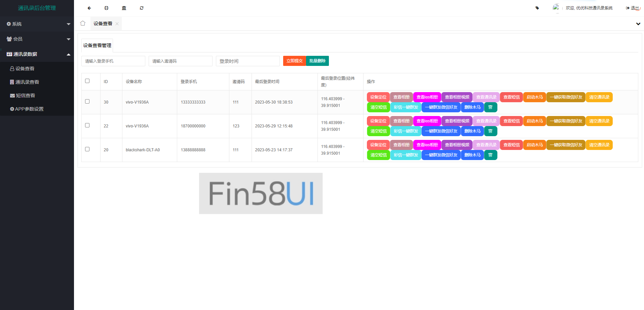This screenshot has height=310, width=644.
Task: Click the 请输入登录手机 input field
Action: point(113,61)
